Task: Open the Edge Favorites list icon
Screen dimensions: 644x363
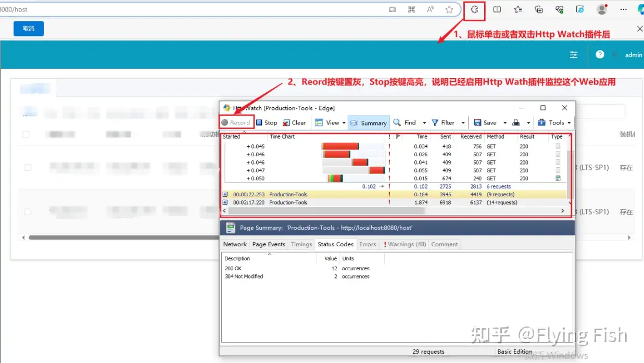Action: pyautogui.click(x=518, y=9)
